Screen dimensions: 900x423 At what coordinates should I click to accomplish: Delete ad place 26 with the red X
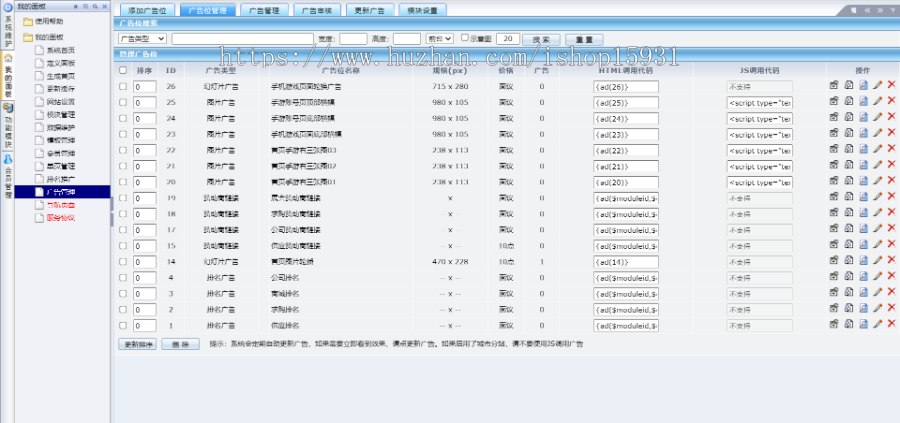891,85
